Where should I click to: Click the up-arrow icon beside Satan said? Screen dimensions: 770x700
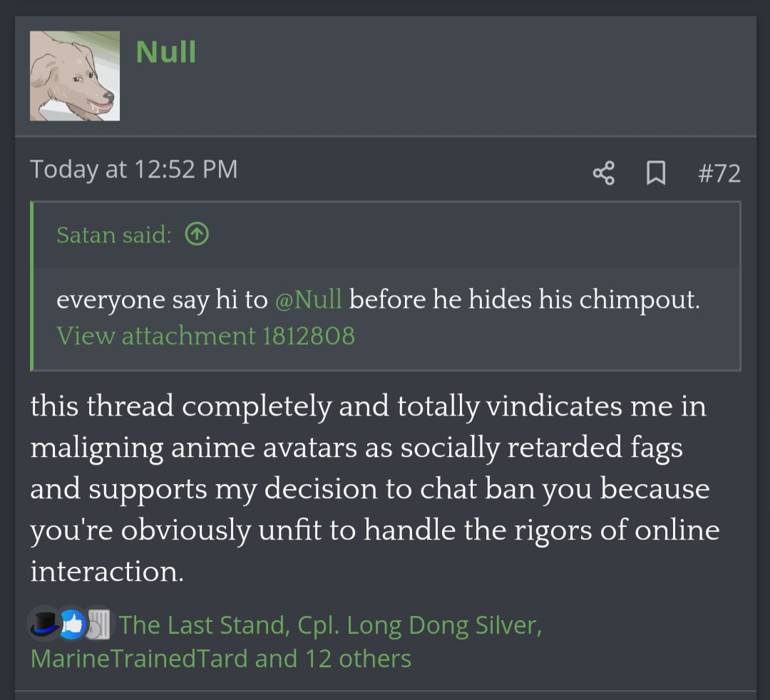[197, 234]
